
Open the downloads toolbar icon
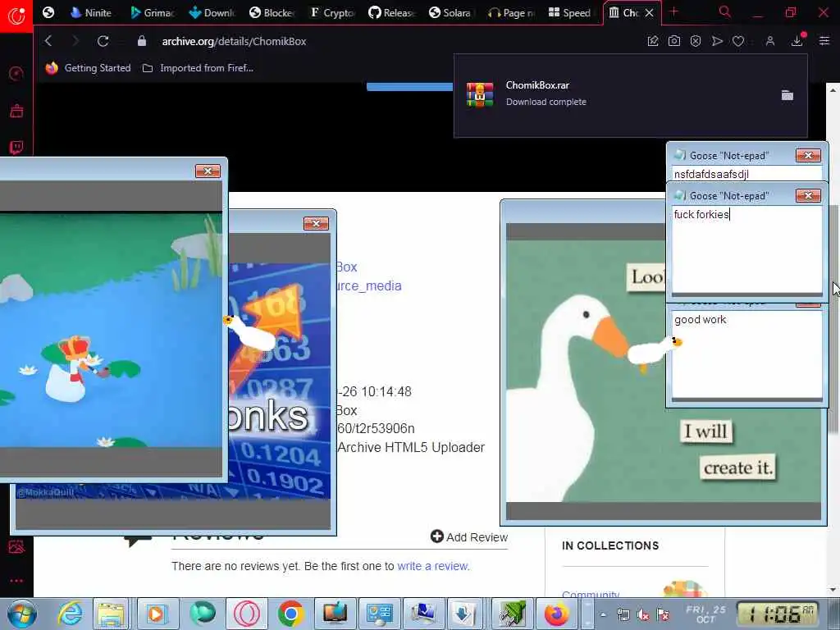click(797, 41)
